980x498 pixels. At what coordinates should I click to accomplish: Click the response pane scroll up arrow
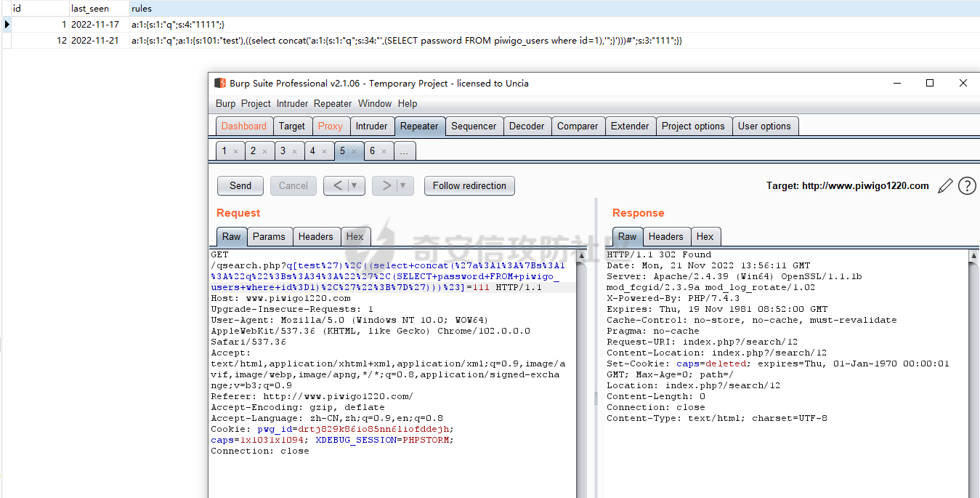point(973,256)
